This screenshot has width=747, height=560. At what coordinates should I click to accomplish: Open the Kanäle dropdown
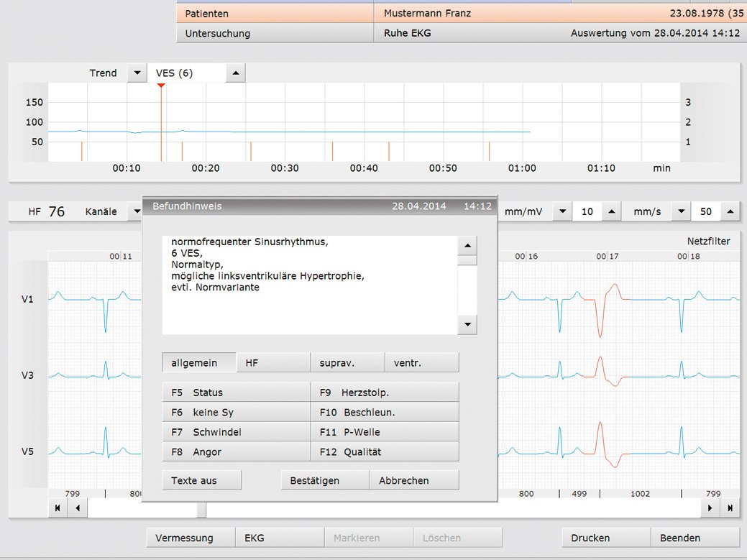click(x=135, y=211)
